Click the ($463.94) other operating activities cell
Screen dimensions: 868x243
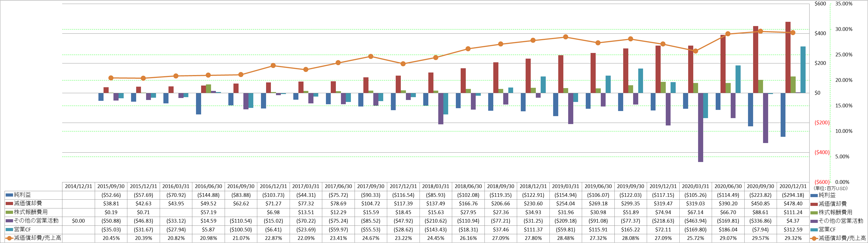[x=696, y=221]
